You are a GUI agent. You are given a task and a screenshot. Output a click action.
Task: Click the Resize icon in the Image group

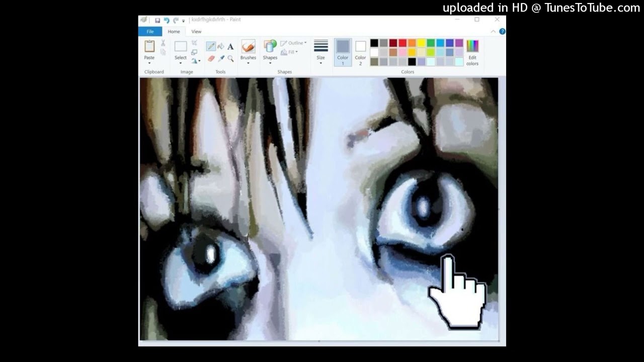194,52
